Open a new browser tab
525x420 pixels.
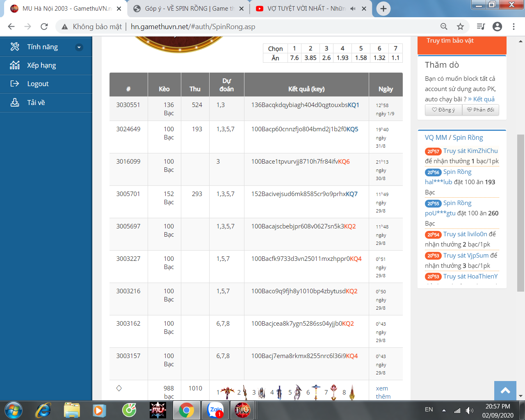pyautogui.click(x=383, y=9)
